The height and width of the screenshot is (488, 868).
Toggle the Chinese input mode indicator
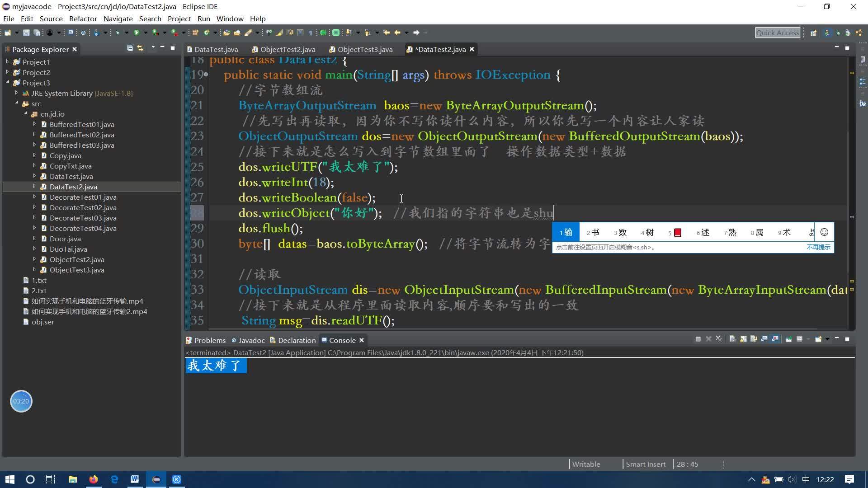[x=806, y=479]
